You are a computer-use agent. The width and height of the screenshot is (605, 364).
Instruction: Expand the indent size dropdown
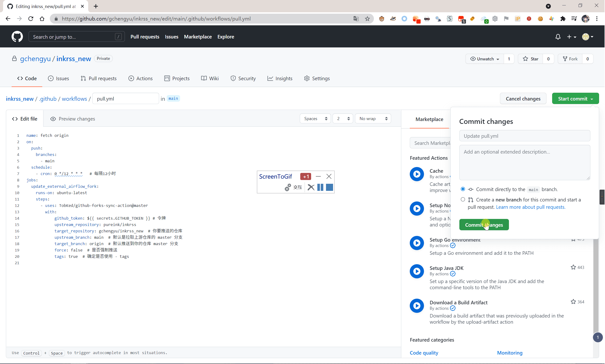tap(343, 119)
